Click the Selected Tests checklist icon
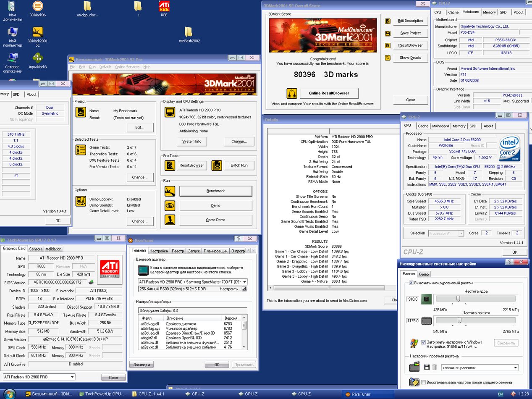The height and width of the screenshot is (399, 532). click(81, 150)
